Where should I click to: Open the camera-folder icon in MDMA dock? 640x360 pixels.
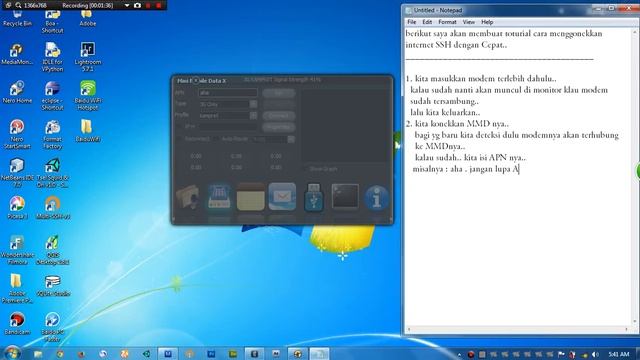point(188,198)
